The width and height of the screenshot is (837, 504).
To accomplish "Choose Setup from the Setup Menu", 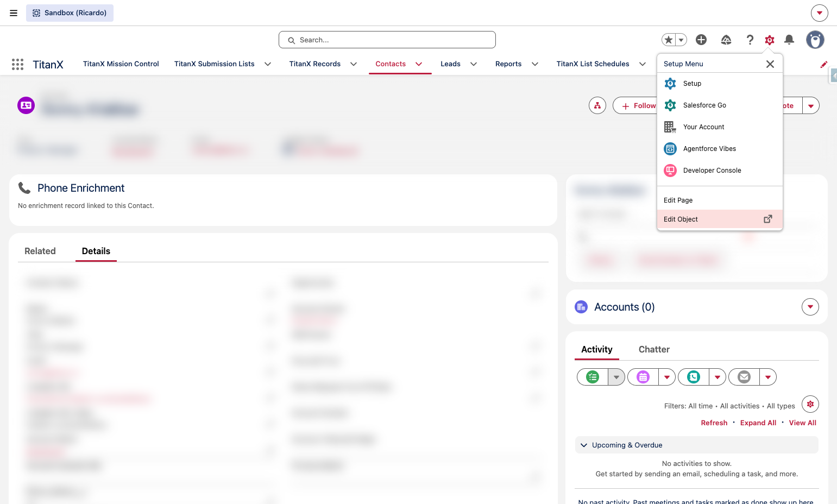I will click(720, 84).
